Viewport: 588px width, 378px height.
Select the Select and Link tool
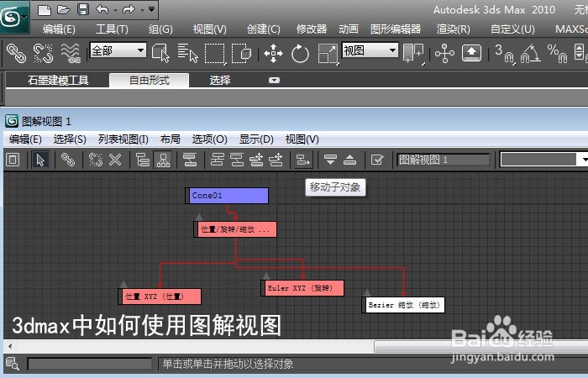coord(17,53)
